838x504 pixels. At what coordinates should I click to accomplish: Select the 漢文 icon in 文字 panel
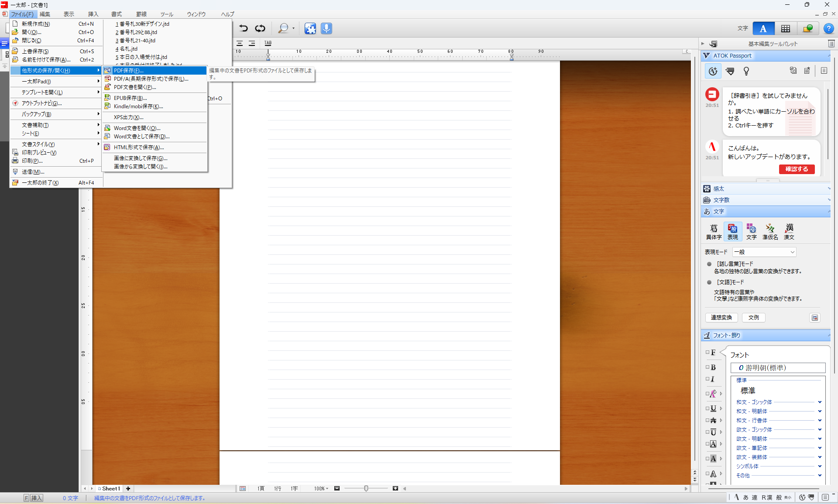789,231
